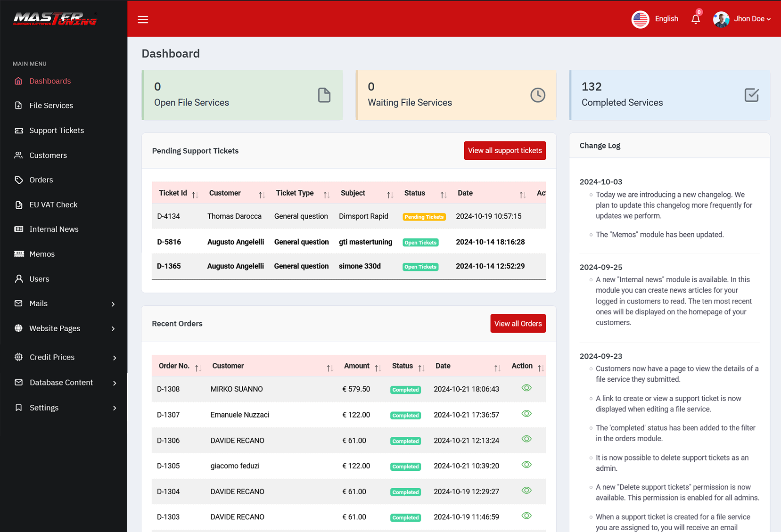Click the Completed Services checkmark icon
The height and width of the screenshot is (532, 781).
click(751, 95)
